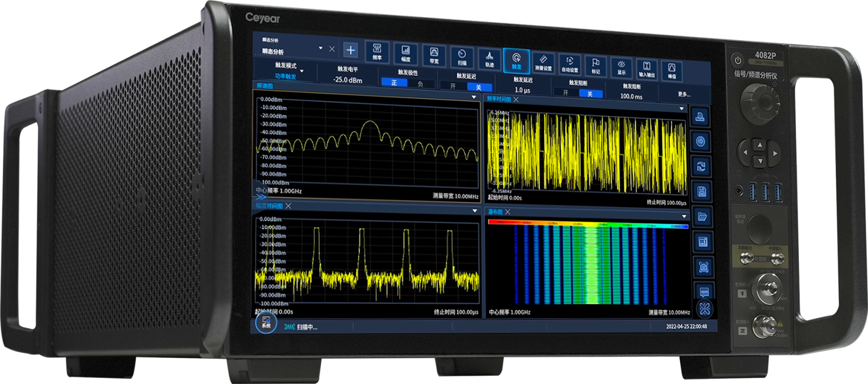Viewport: 868px width, 384px height.
Task: Click the 更多... (More) button
Action: (684, 94)
